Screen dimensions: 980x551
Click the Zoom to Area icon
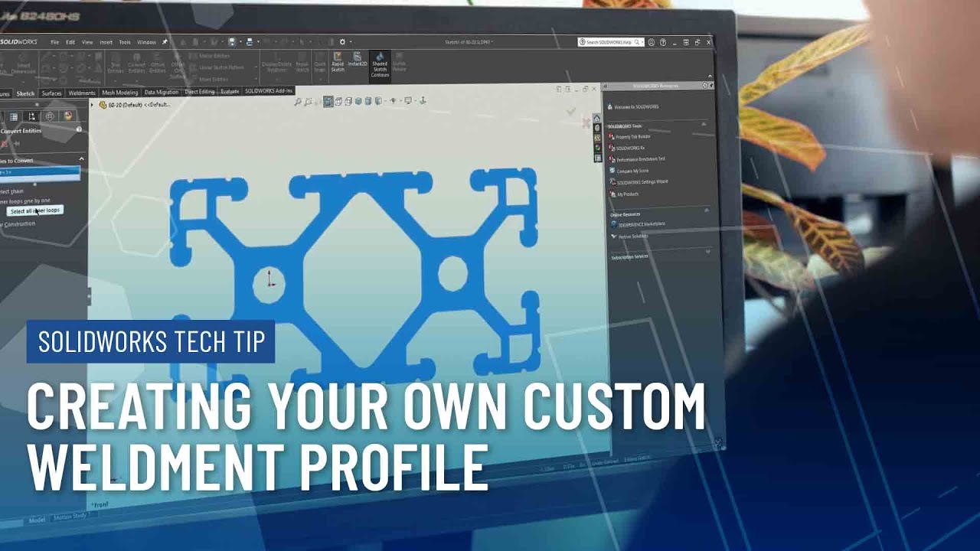coord(308,101)
